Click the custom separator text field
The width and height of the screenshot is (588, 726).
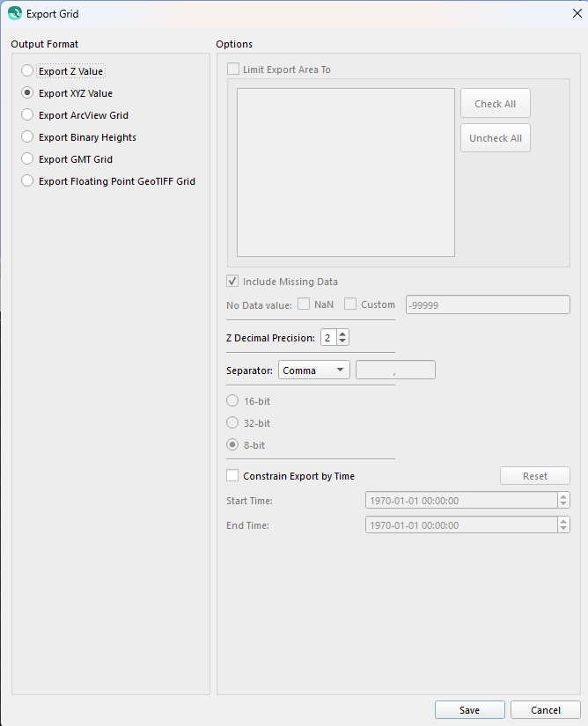tap(395, 370)
